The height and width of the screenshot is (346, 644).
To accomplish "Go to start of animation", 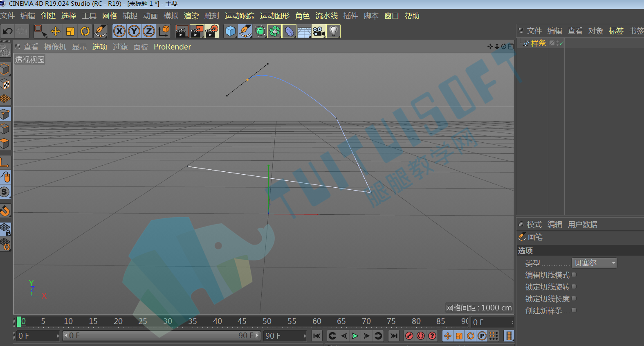I will [x=317, y=336].
